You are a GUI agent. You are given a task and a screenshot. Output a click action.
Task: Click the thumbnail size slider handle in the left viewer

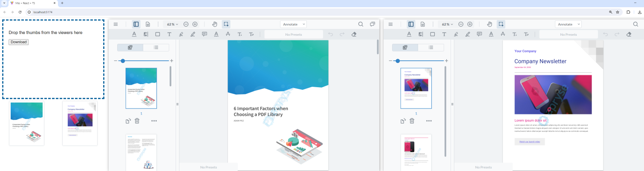tap(123, 61)
